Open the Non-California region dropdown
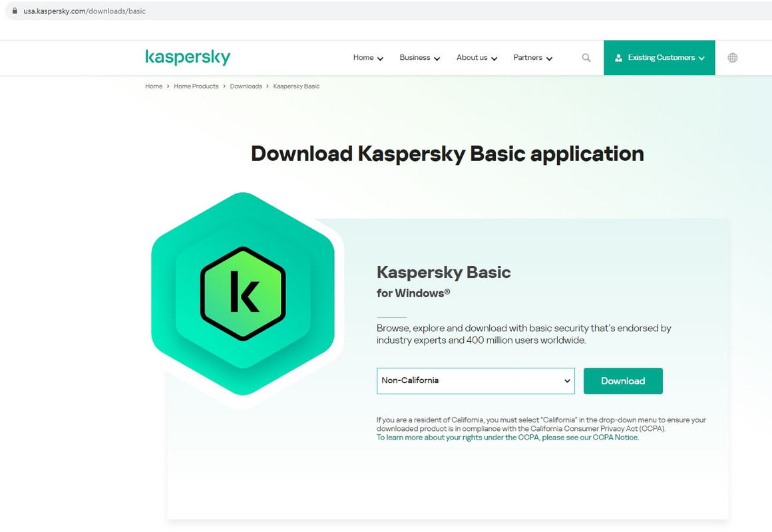The height and width of the screenshot is (532, 772). (x=476, y=381)
